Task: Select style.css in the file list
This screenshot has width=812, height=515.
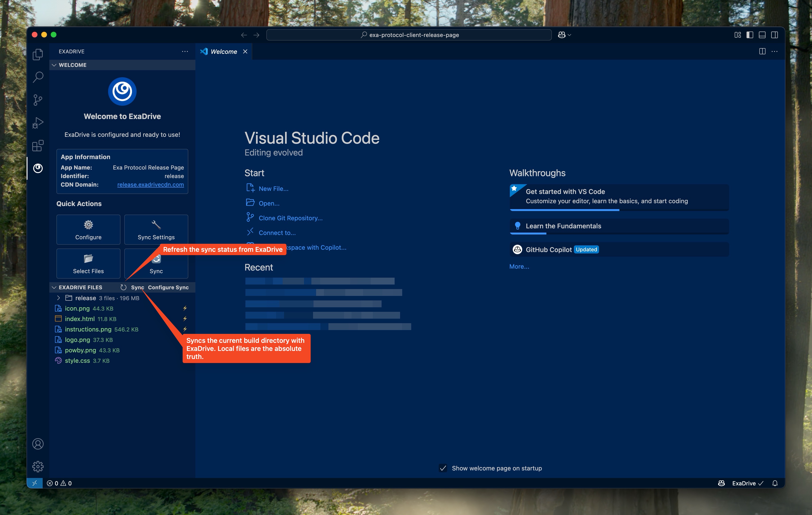Action: [x=122, y=361]
